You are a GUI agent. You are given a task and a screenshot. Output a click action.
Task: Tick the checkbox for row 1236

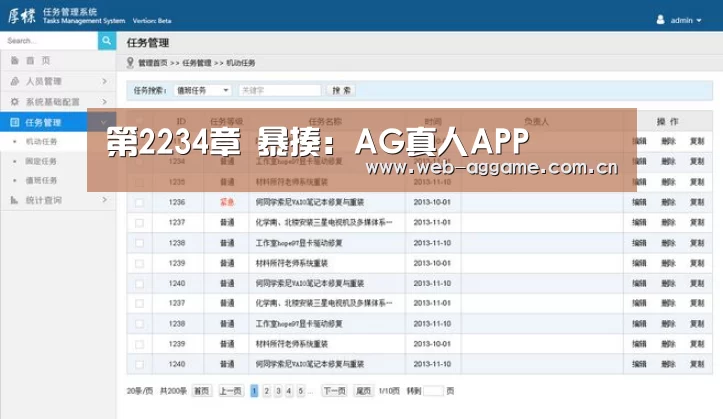139,202
